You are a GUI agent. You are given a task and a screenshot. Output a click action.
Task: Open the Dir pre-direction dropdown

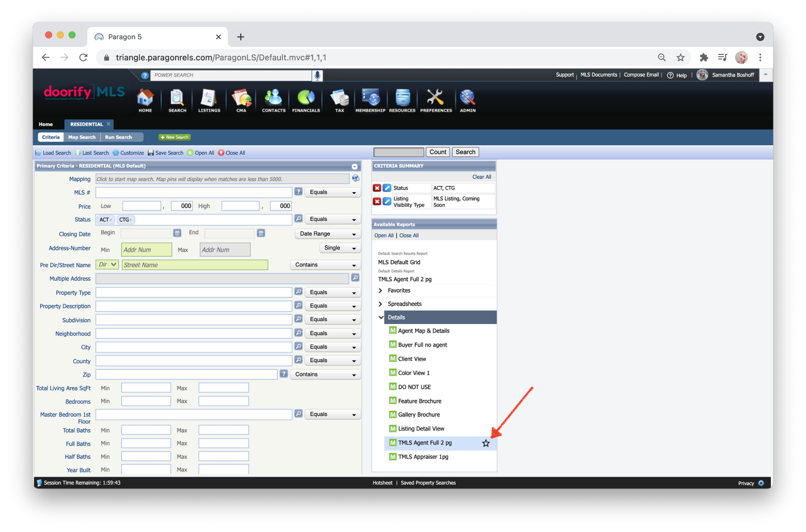pos(107,264)
